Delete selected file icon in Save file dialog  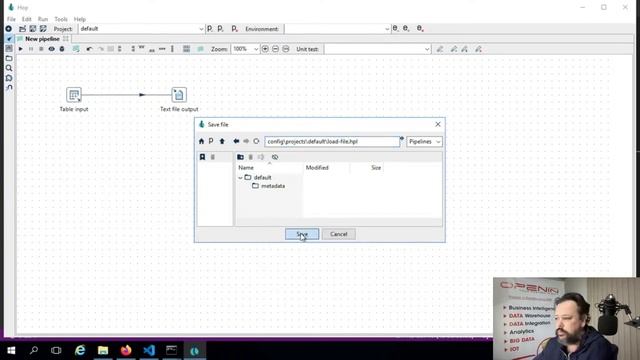251,157
